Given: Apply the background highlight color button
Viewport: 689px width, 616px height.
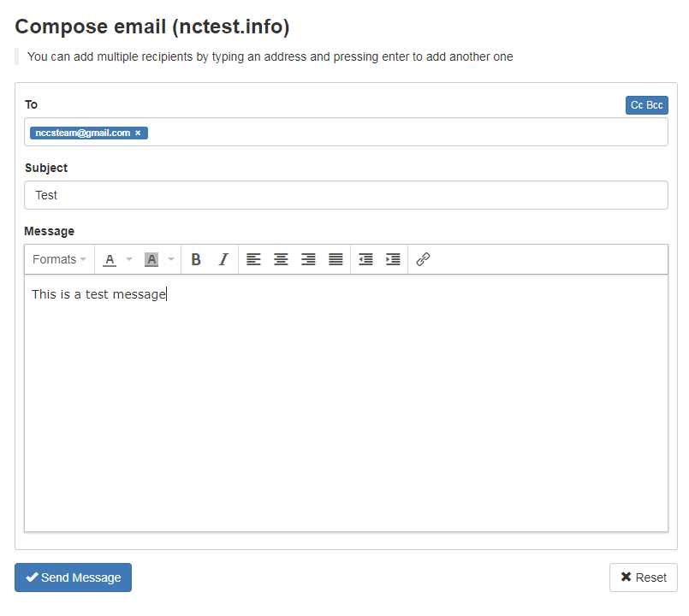Looking at the screenshot, I should [151, 259].
